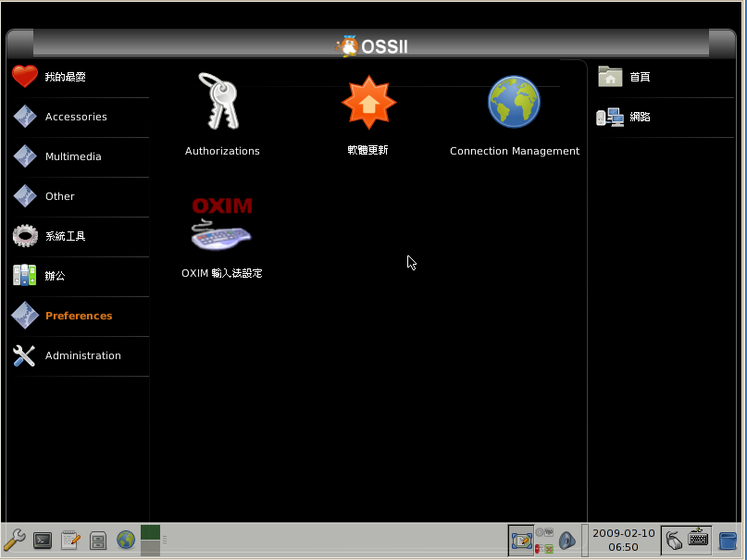This screenshot has width=747, height=560.
Task: Open the system tools gear category
Action: tap(65, 236)
